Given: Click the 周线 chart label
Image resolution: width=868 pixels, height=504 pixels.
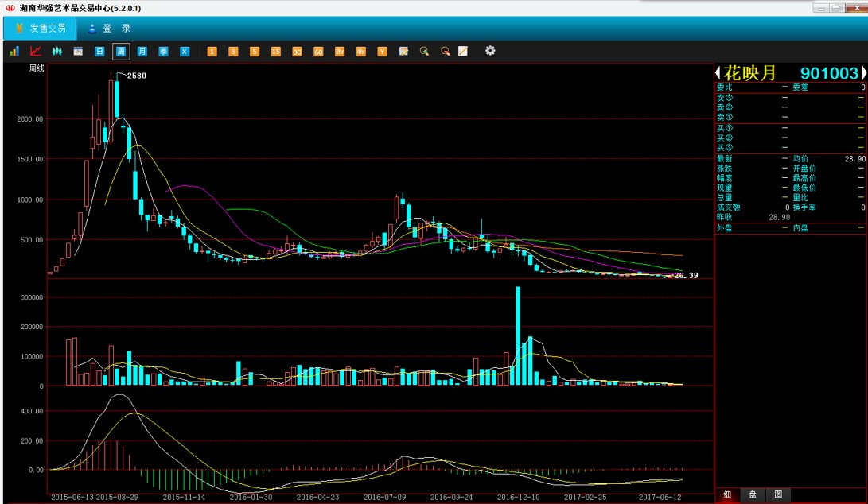Looking at the screenshot, I should (x=37, y=68).
